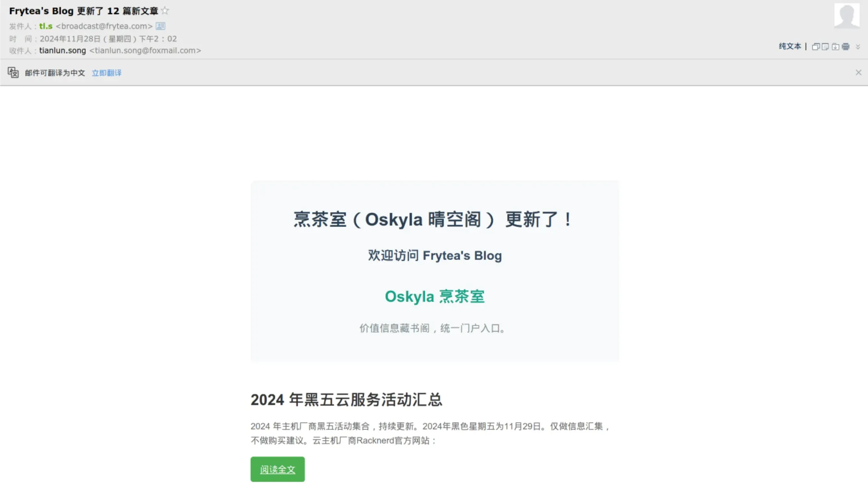The image size is (868, 491).
Task: Print this email using the printer icon
Action: click(x=846, y=46)
